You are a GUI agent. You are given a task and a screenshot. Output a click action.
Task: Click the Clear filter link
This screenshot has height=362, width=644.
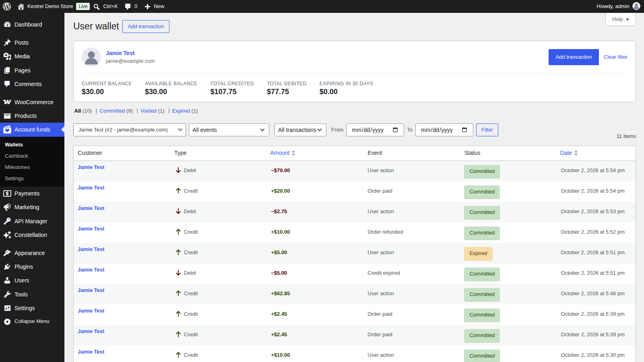[x=615, y=57]
